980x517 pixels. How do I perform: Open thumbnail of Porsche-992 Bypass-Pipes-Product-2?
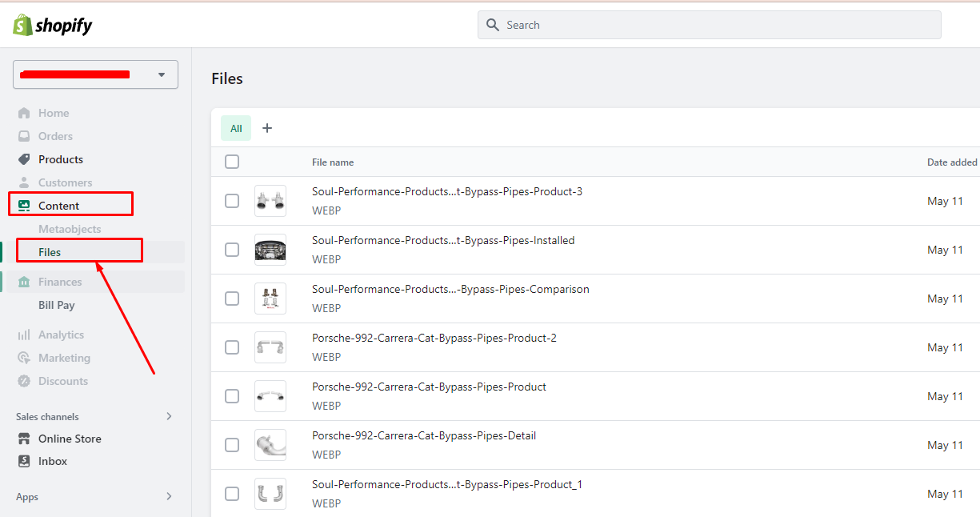[x=270, y=347]
